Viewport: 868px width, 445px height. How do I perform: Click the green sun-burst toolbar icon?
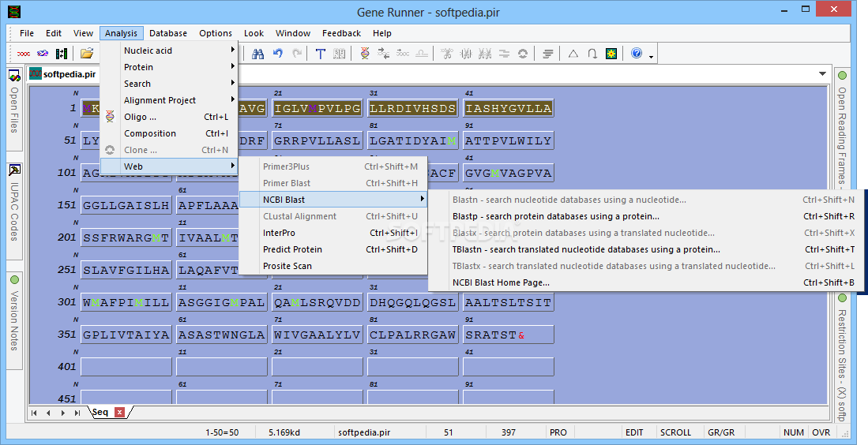(611, 54)
